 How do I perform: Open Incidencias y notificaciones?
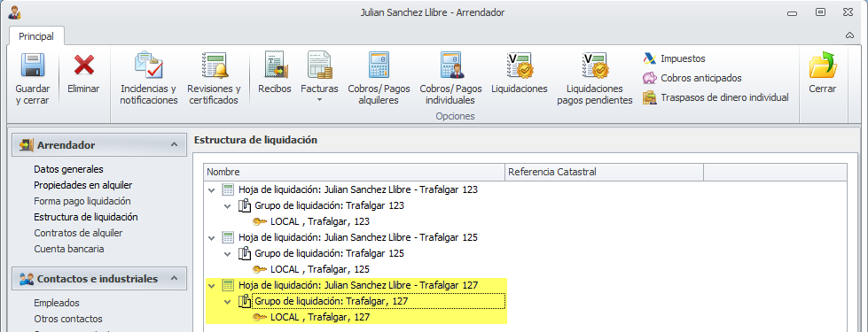148,79
